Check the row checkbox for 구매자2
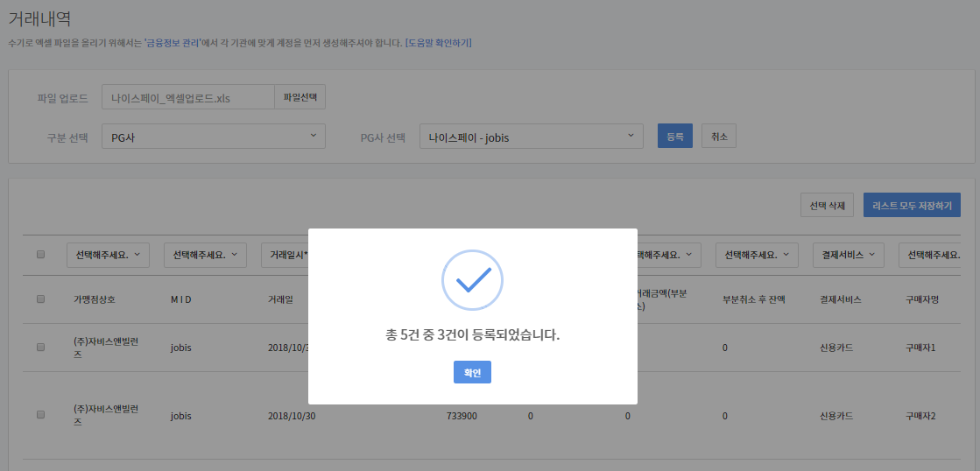 pyautogui.click(x=40, y=415)
